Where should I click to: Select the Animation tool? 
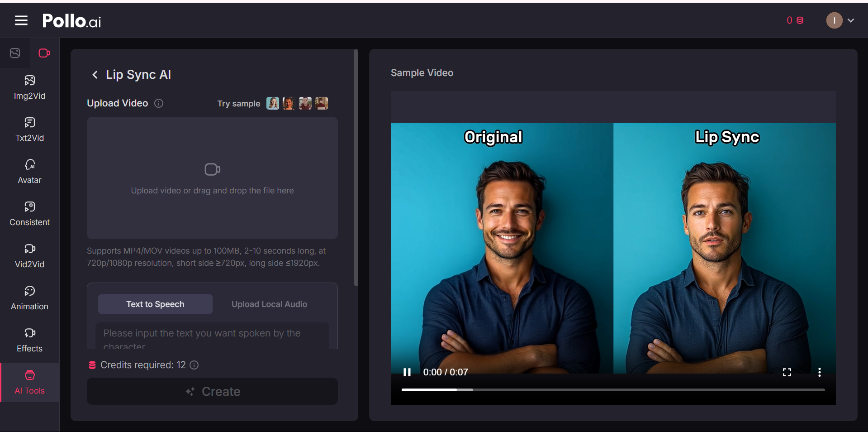tap(29, 298)
